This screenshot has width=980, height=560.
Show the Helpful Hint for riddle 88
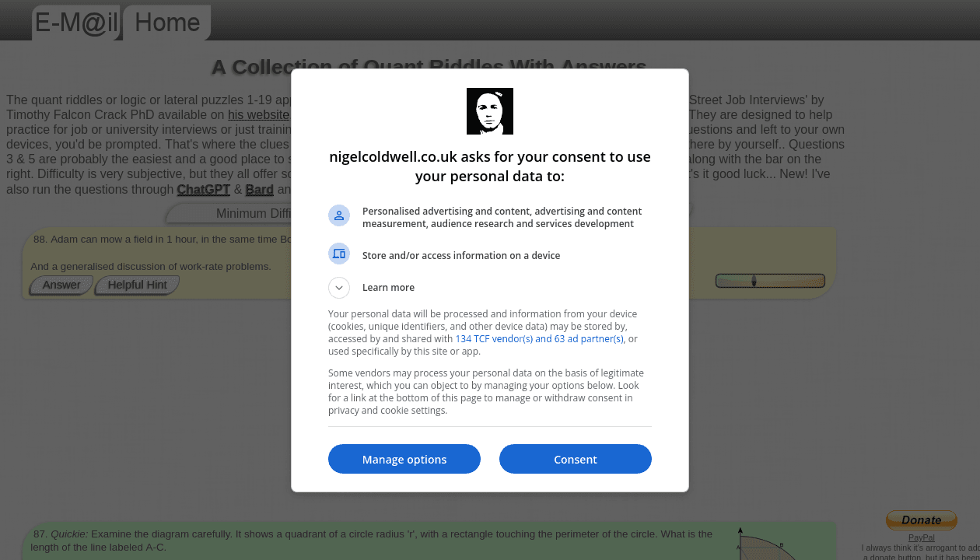pyautogui.click(x=137, y=285)
